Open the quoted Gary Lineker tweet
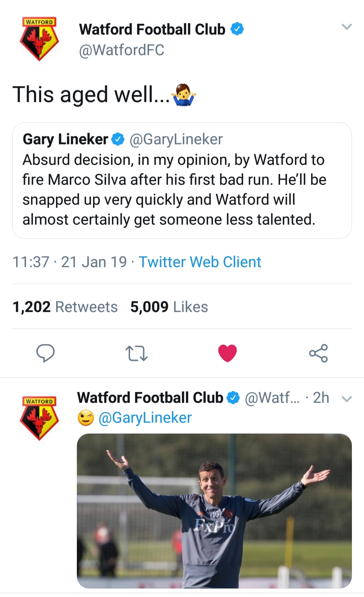The height and width of the screenshot is (597, 364). (x=182, y=189)
